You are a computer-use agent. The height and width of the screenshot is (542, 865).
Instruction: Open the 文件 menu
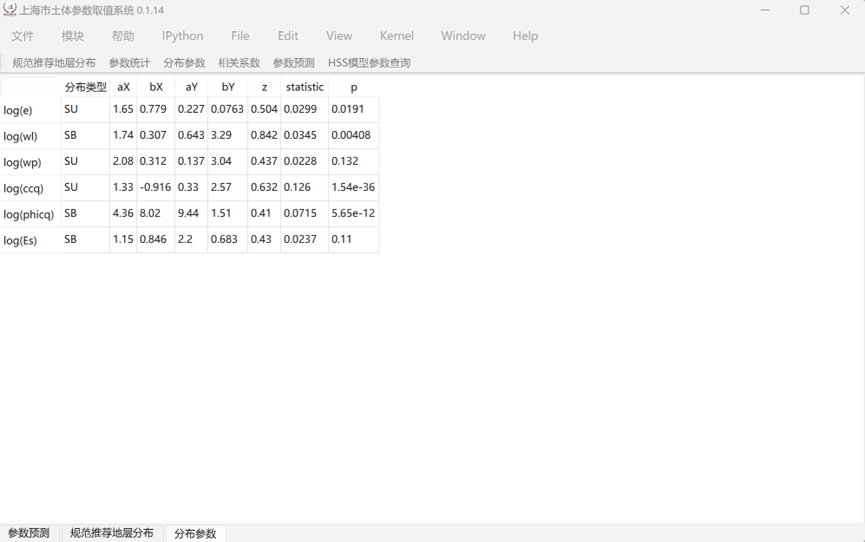pyautogui.click(x=22, y=36)
